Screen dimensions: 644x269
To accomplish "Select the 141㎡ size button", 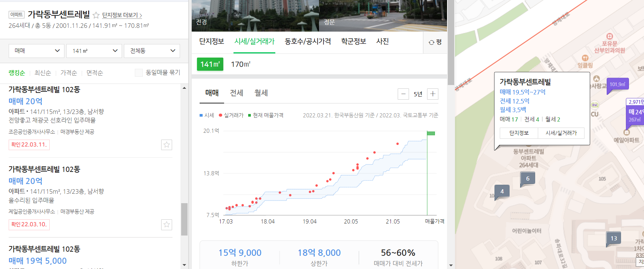I will [210, 64].
